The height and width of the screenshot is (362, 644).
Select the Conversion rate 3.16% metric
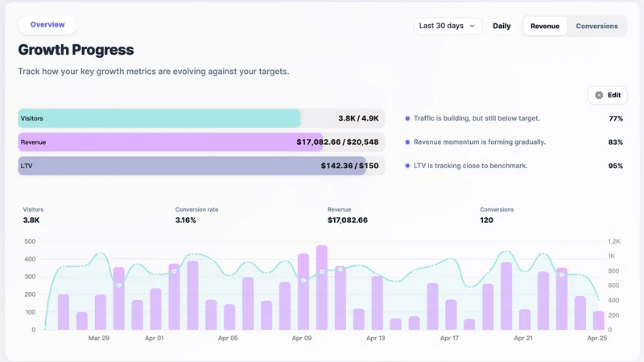196,215
